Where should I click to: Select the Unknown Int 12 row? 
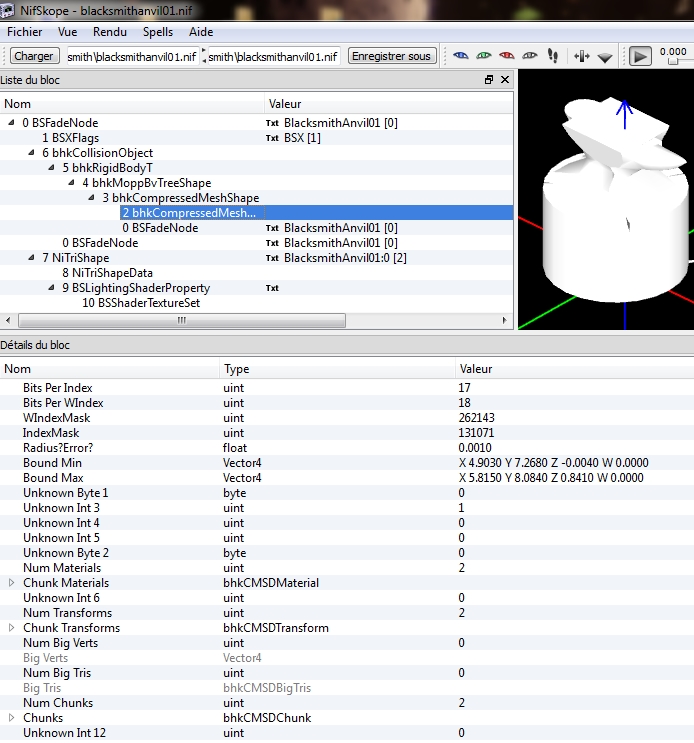[x=347, y=733]
